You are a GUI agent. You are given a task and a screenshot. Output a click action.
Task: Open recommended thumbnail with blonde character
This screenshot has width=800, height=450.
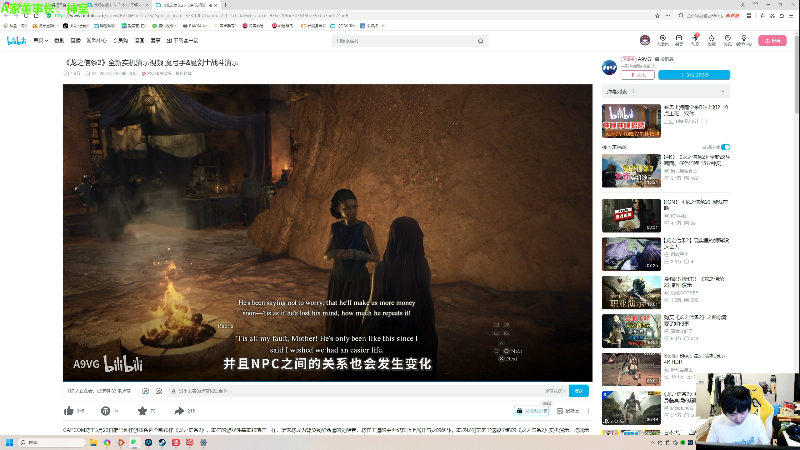[x=631, y=331]
